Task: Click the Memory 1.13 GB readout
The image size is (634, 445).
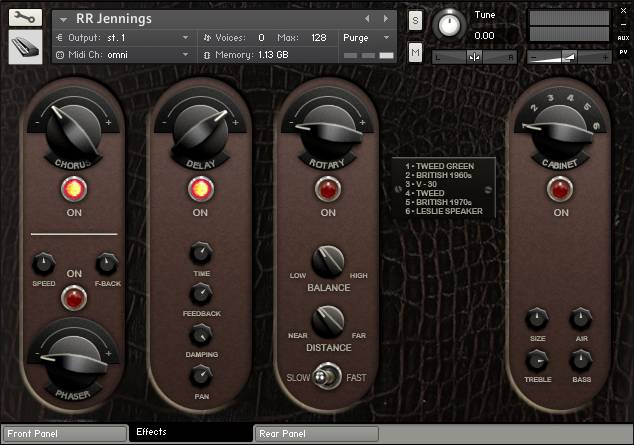Action: pyautogui.click(x=273, y=55)
